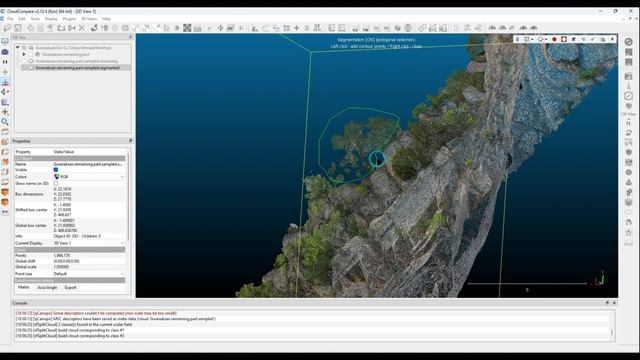Toggle the Visible checkbox in Properties
Image resolution: width=640 pixels, height=360 pixels.
56,170
